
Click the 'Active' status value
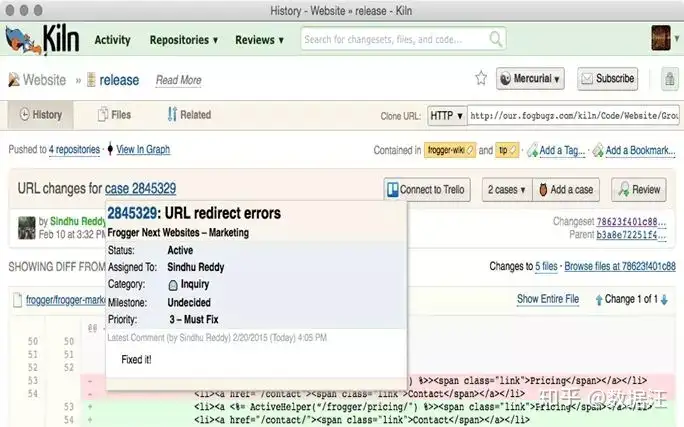click(180, 250)
